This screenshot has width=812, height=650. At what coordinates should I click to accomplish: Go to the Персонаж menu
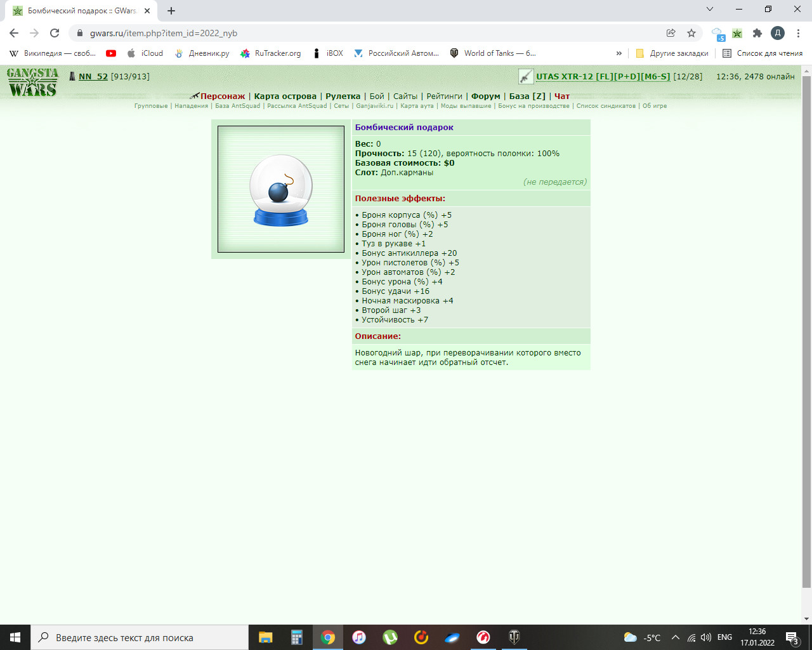(x=223, y=96)
